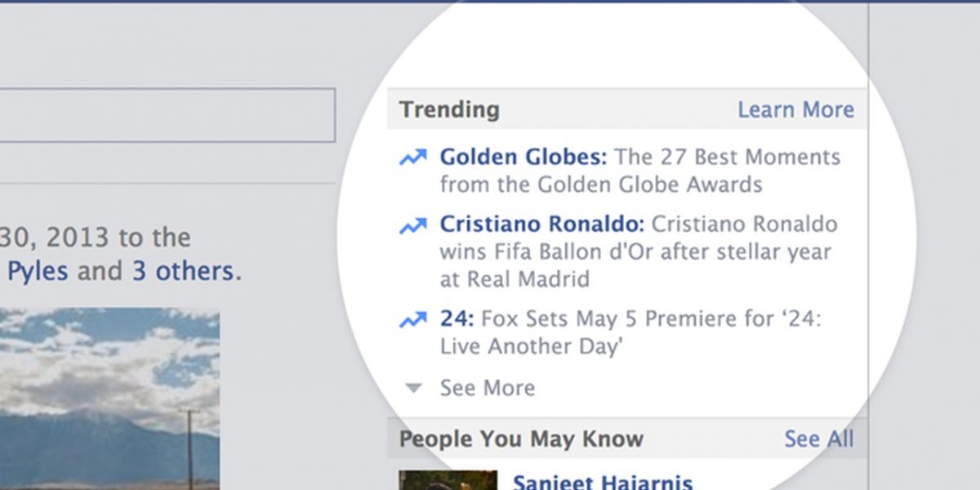This screenshot has height=490, width=980.
Task: Expand trending list with See More triangle
Action: coord(414,389)
